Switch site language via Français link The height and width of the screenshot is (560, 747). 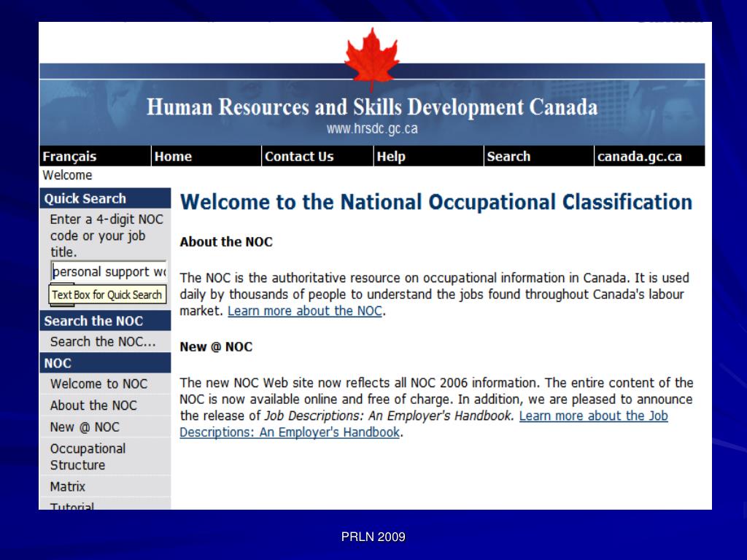69,157
